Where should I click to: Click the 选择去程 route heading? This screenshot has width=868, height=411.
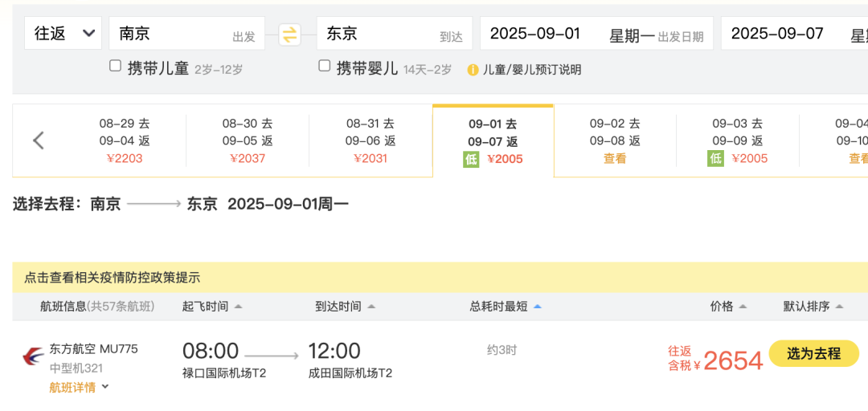(181, 204)
